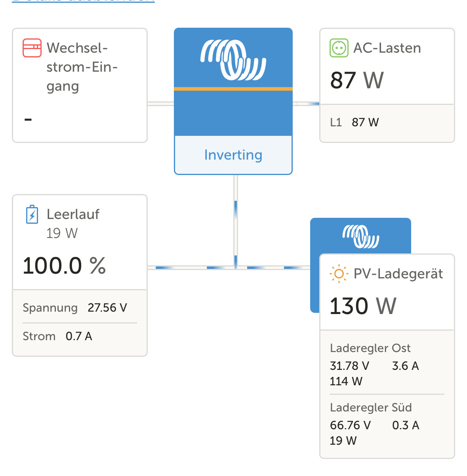Screen dimensions: 467x476
Task: Click the 100.0 % battery charge value
Action: tap(64, 265)
